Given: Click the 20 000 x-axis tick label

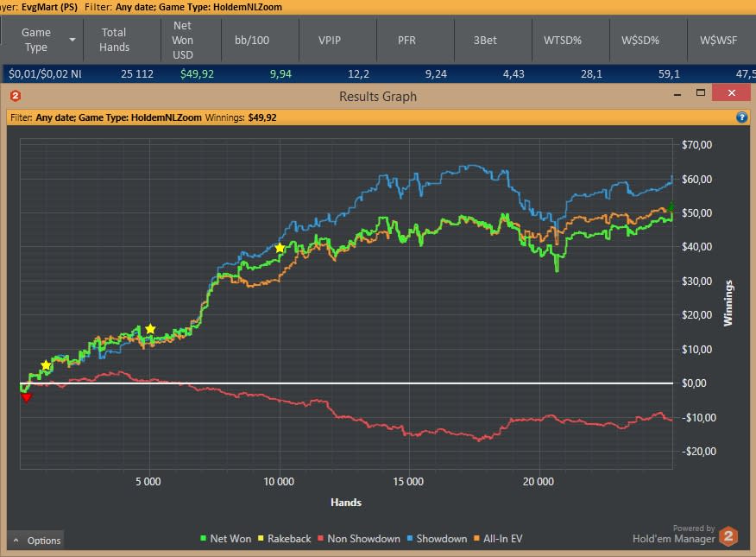Looking at the screenshot, I should (538, 481).
